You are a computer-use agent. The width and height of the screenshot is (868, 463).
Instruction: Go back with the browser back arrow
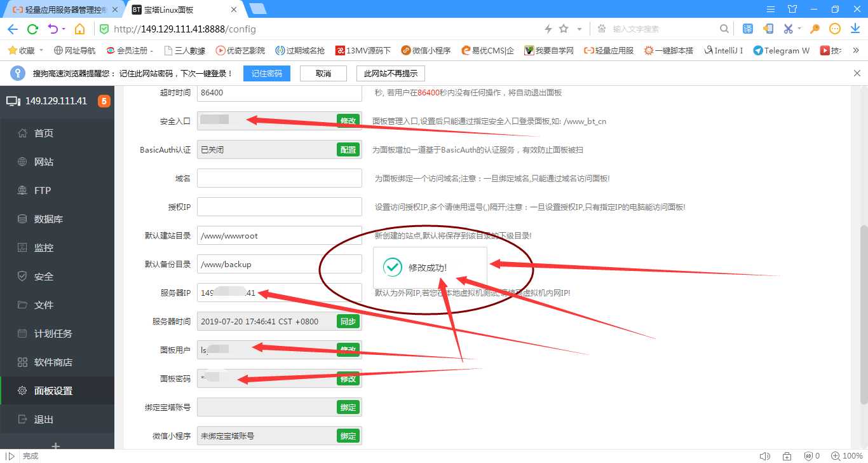[12, 29]
